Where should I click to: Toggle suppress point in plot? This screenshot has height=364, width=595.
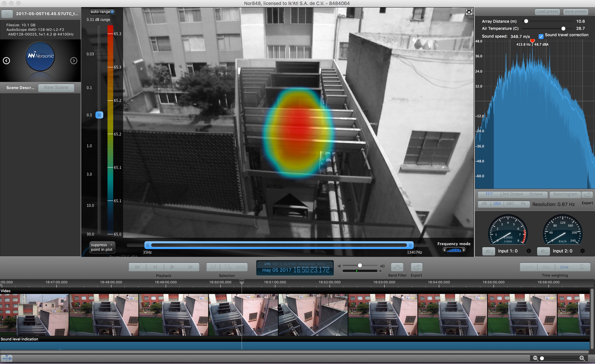coord(111,245)
